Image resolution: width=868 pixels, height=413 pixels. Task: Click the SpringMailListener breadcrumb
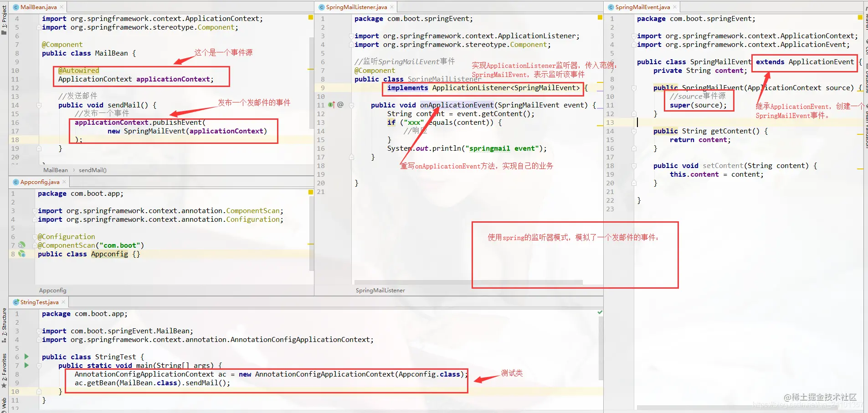point(380,290)
